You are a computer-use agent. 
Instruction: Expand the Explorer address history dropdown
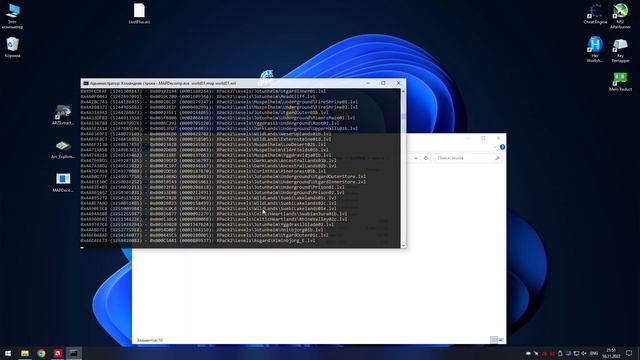tap(416, 158)
